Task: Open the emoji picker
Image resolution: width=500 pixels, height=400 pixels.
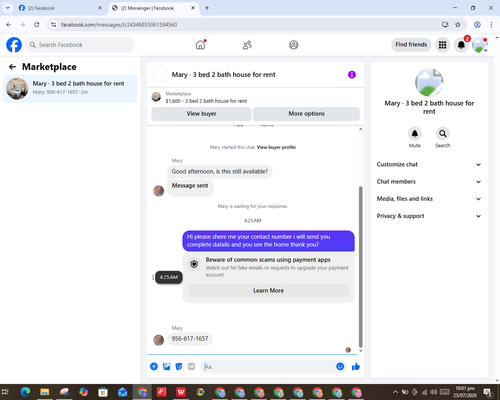Action: click(340, 367)
